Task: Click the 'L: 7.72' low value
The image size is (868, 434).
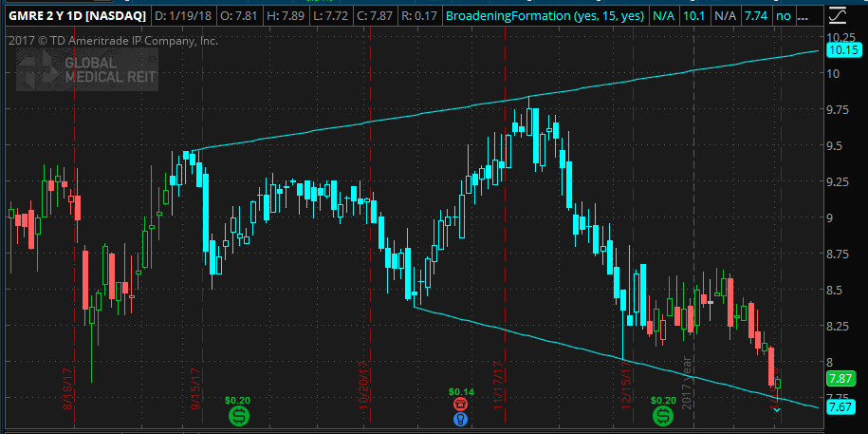Action: click(331, 15)
